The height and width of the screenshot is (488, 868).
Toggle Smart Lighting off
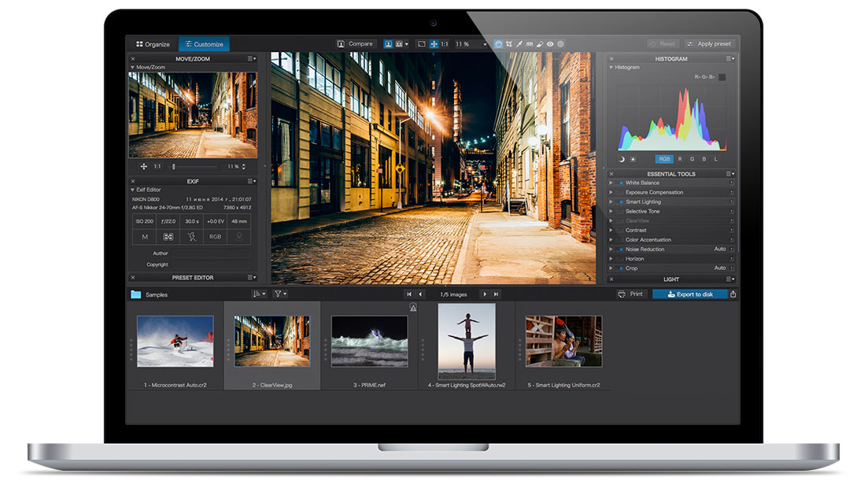point(622,201)
